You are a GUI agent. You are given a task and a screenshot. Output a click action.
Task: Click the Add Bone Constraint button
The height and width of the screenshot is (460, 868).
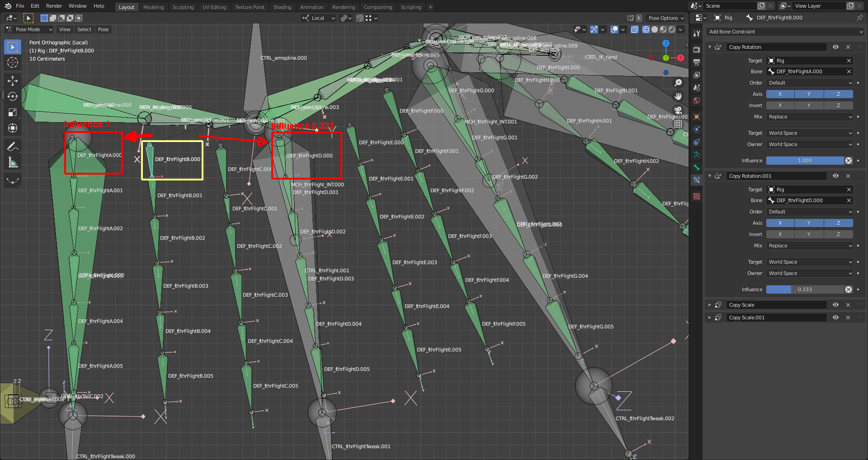[x=784, y=32]
